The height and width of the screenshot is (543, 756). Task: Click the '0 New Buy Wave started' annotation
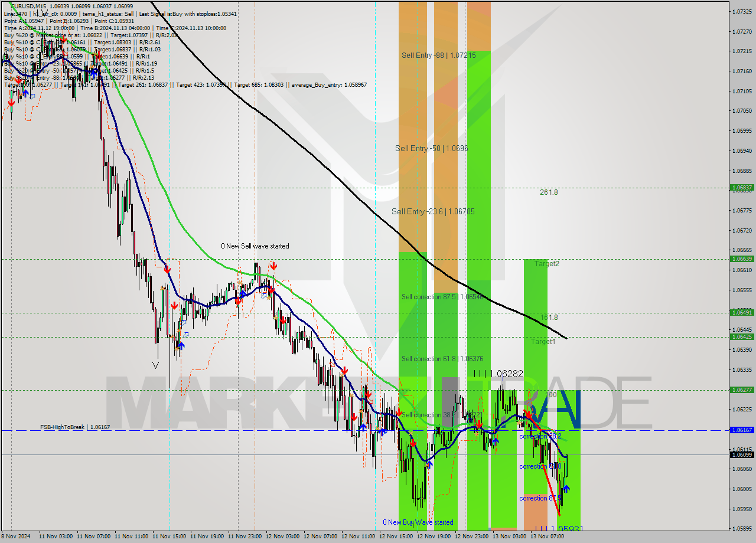[418, 522]
